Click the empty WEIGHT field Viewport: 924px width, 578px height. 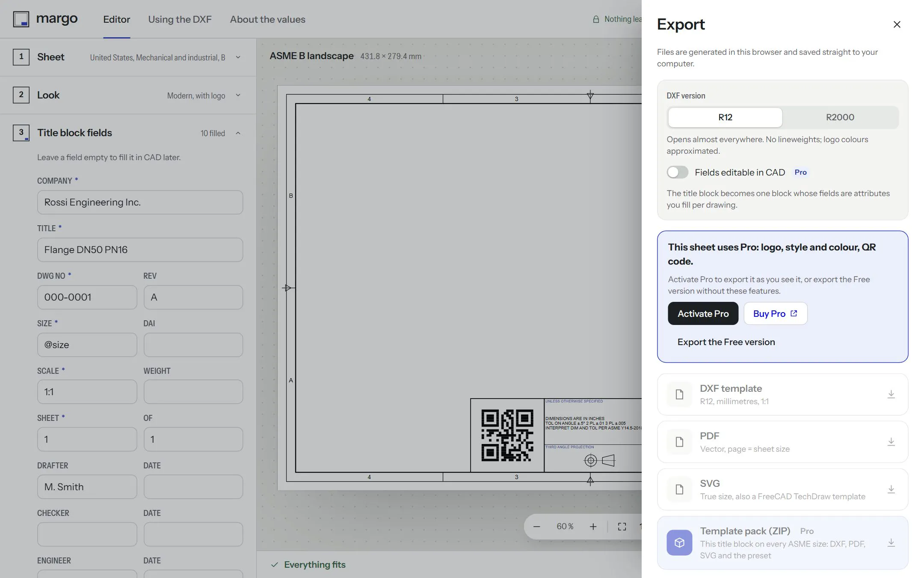coord(193,392)
